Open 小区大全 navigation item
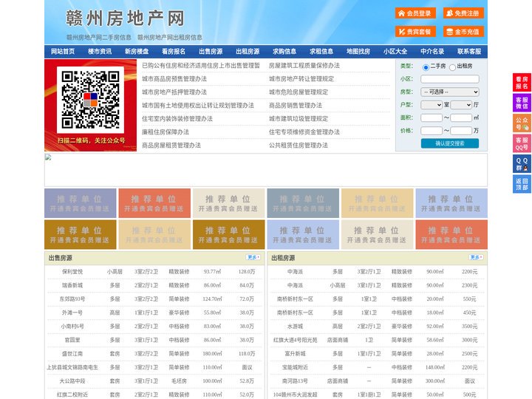 click(x=395, y=52)
